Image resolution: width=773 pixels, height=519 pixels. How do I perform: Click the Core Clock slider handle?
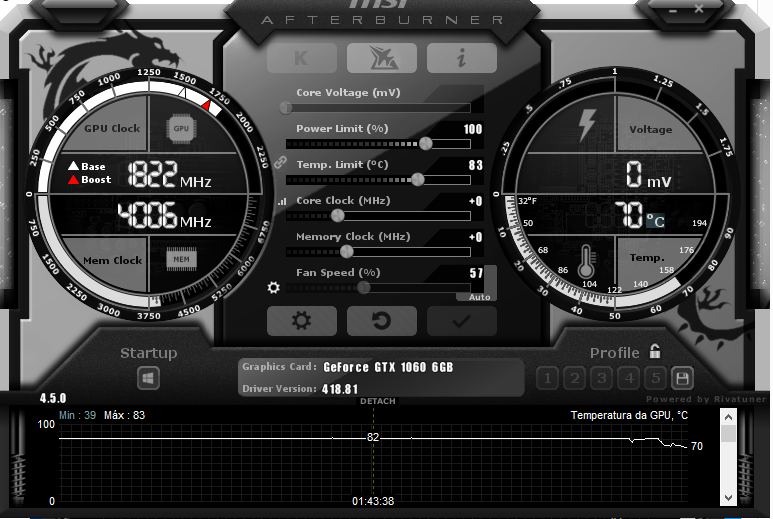[338, 215]
